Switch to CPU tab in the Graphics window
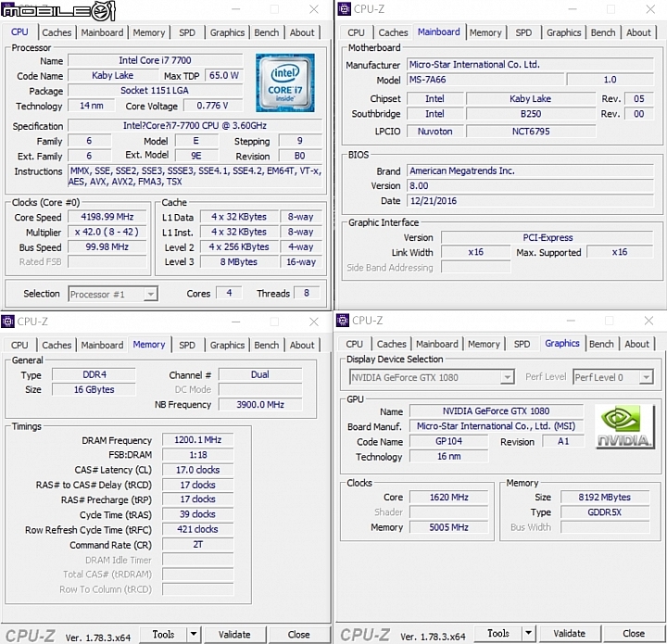The image size is (667, 644). click(x=354, y=344)
